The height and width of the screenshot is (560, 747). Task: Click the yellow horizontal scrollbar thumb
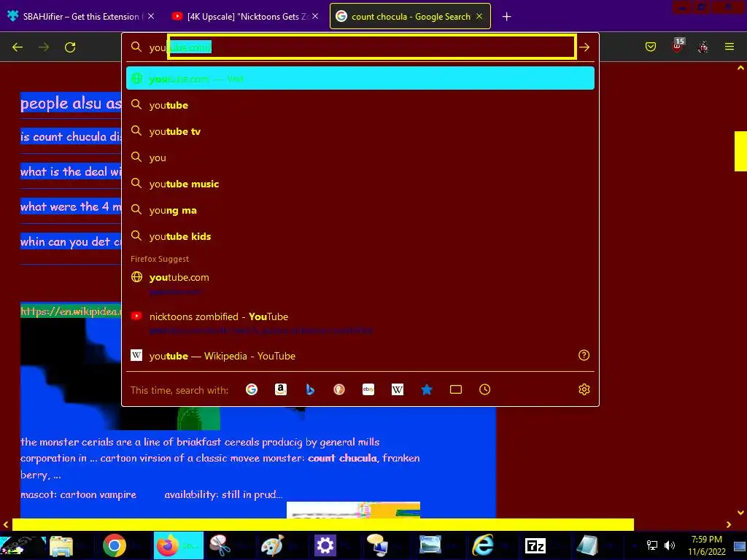coord(323,524)
